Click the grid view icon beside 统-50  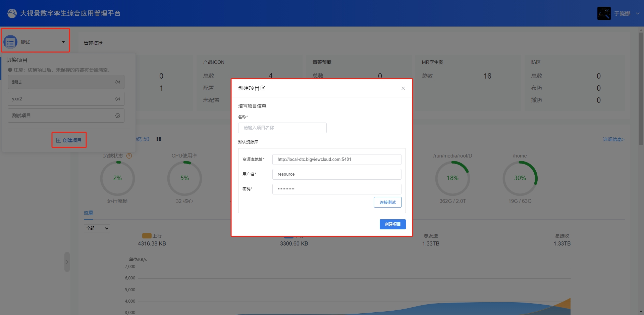click(159, 139)
